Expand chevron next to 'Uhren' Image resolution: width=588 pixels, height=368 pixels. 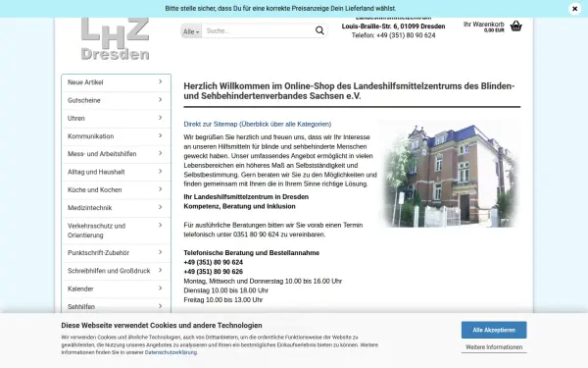click(160, 118)
